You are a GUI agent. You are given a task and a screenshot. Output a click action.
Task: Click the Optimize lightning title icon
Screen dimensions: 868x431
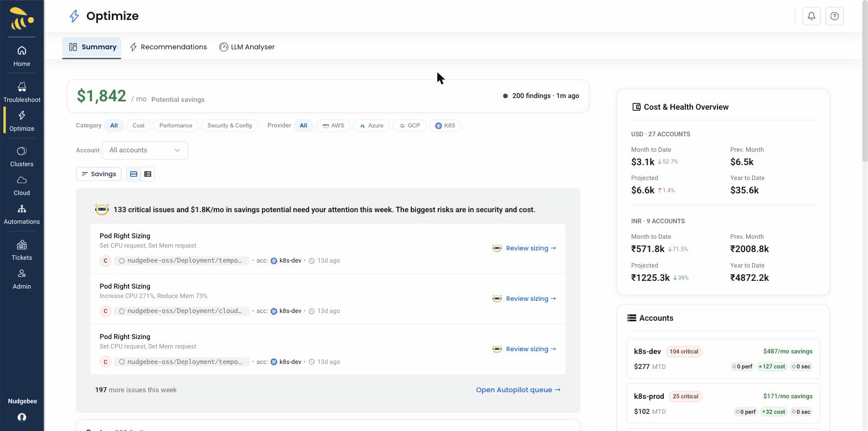(74, 16)
